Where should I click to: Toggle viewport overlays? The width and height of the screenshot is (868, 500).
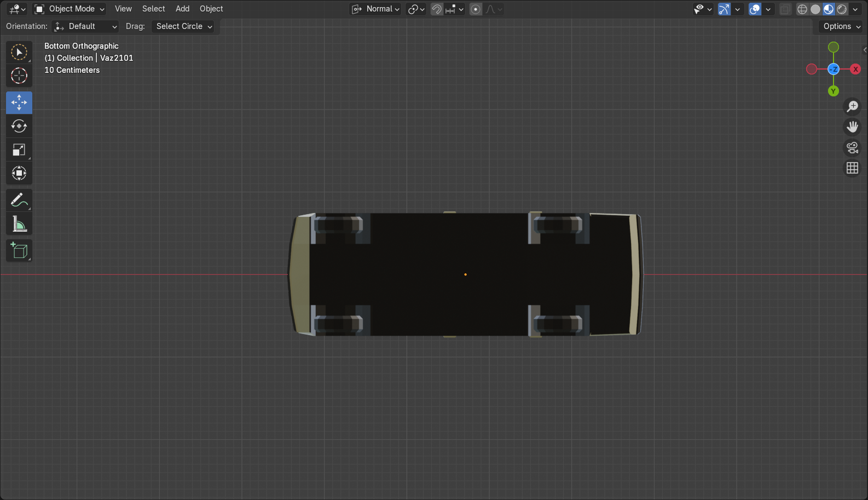755,9
